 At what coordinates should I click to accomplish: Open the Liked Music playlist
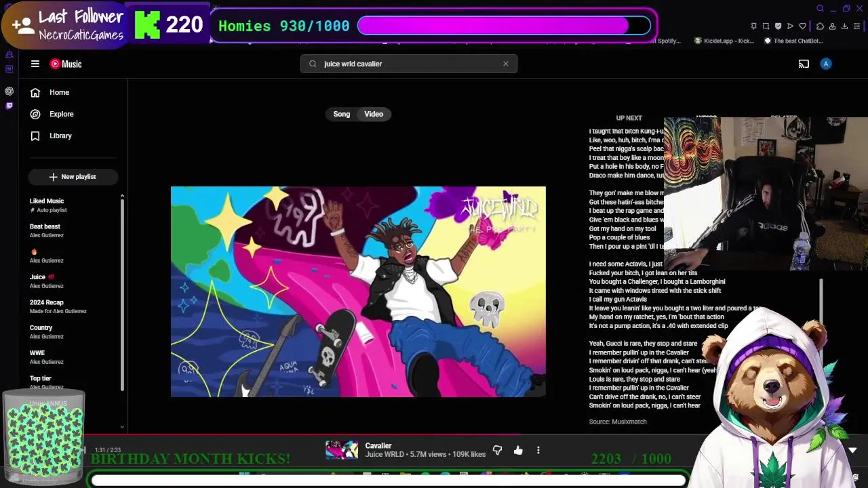click(73, 205)
